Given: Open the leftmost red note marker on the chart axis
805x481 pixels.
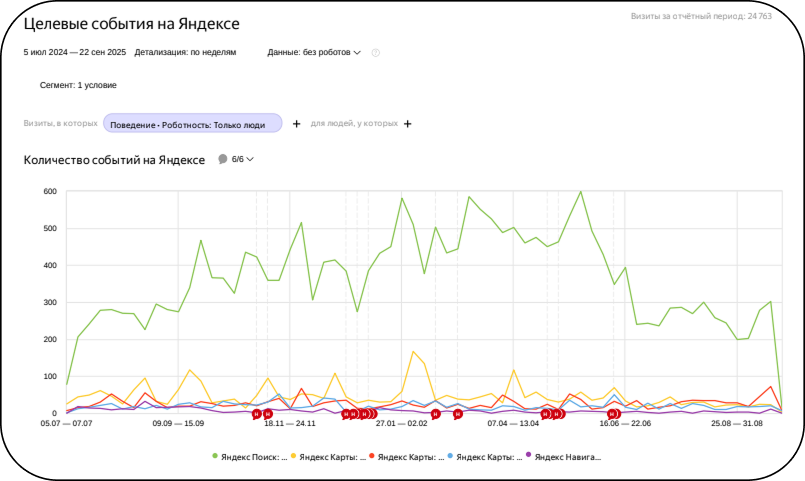Looking at the screenshot, I should tap(257, 414).
